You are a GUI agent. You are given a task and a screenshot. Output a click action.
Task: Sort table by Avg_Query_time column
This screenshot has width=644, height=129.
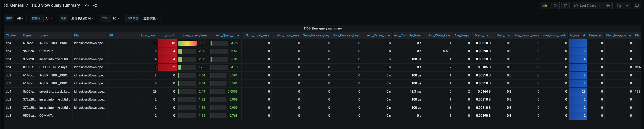pos(227,35)
